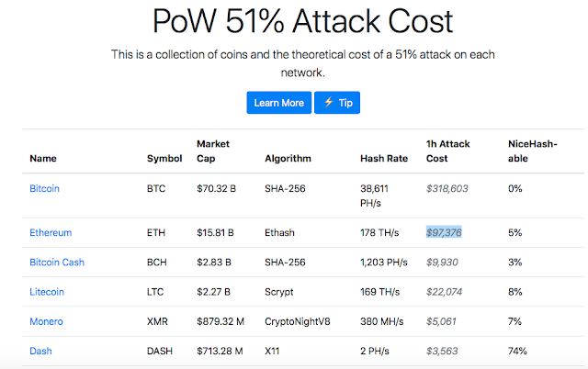Viewport: 588px width, 369px height.
Task: Follow the Bitcoin Cash link
Action: 57,263
